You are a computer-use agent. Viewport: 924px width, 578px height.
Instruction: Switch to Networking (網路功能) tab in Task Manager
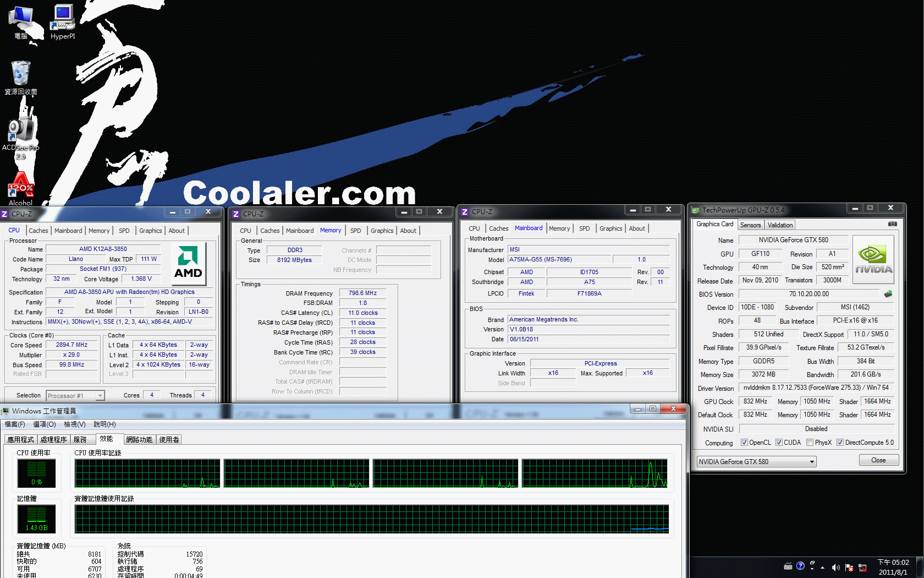click(139, 439)
